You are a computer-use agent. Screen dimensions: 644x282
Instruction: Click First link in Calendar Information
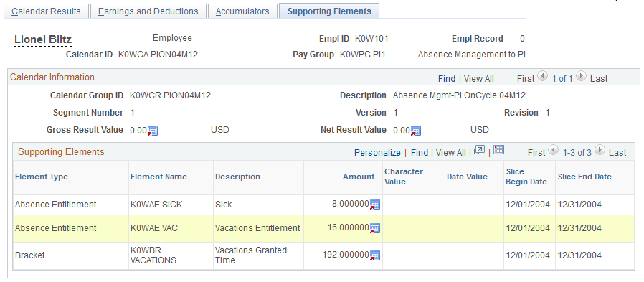pyautogui.click(x=526, y=78)
